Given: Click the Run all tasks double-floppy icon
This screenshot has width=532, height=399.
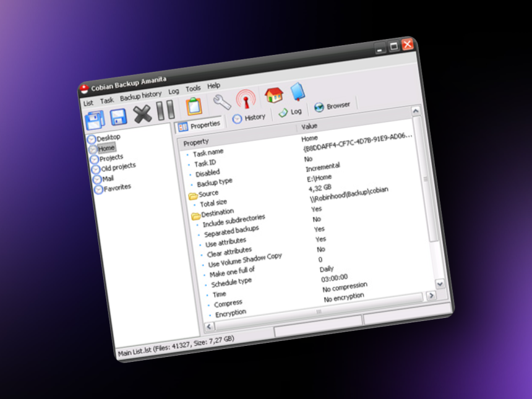Looking at the screenshot, I should click(95, 120).
